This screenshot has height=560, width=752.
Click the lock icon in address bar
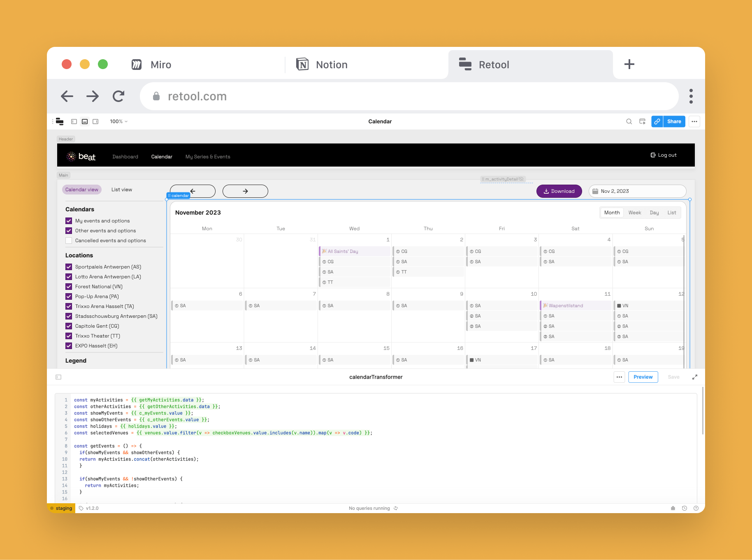[156, 96]
